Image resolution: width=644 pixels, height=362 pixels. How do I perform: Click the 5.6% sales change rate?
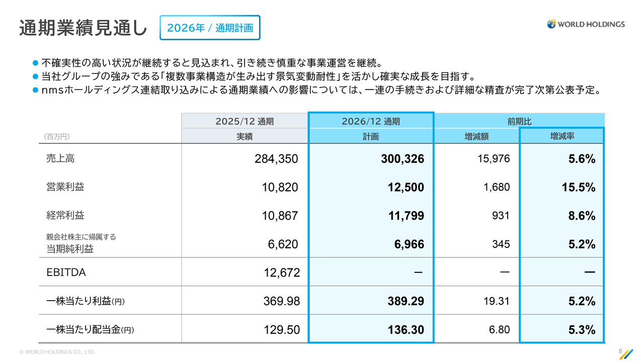coord(582,159)
